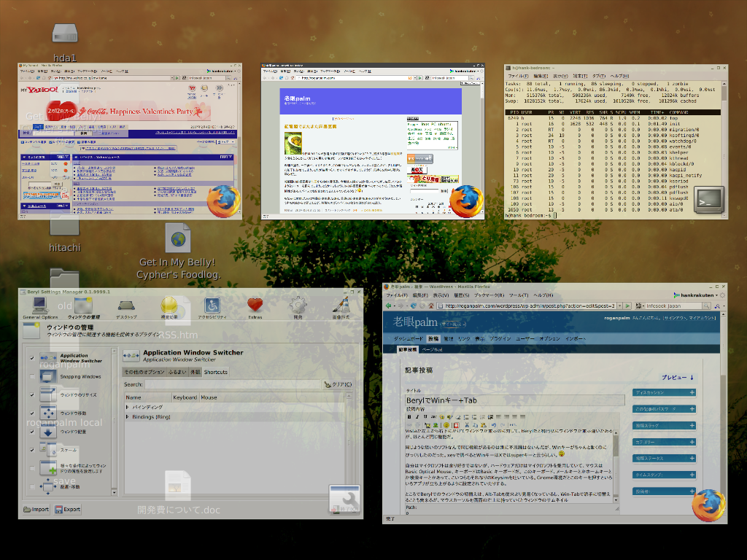Viewport: 747px width, 560px height.
Task: Expand the Bindings (Ring) row
Action: point(127,416)
